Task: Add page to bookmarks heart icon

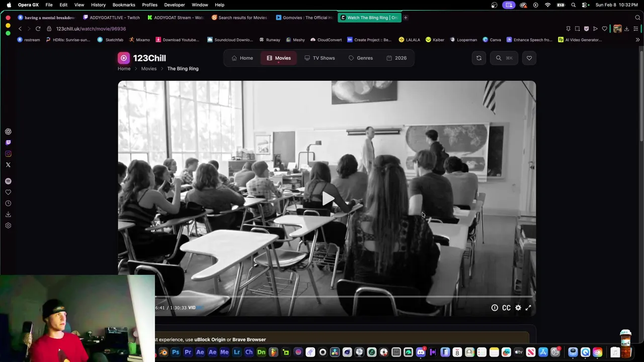Action: (x=604, y=29)
